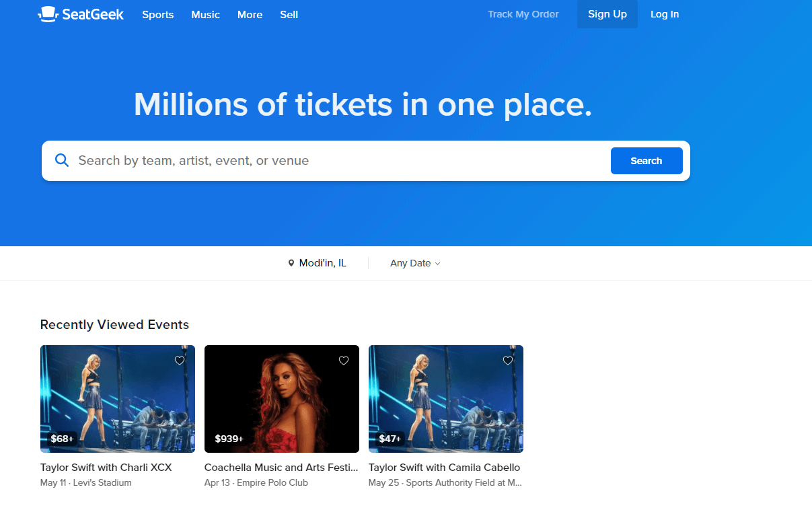The image size is (812, 514).
Task: Change location by clicking Modi'in, IL
Action: (x=322, y=263)
